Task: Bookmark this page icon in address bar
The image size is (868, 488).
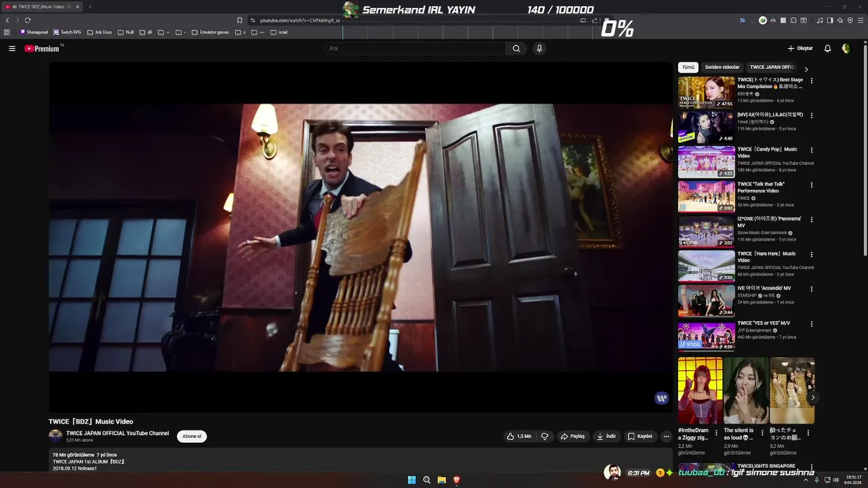Action: point(239,20)
